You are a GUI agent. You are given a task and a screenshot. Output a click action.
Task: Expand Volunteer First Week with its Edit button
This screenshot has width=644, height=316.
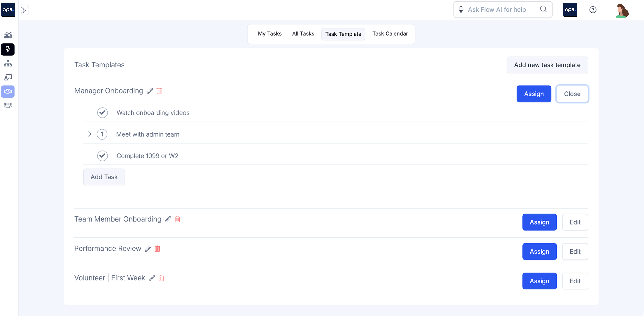coord(575,281)
